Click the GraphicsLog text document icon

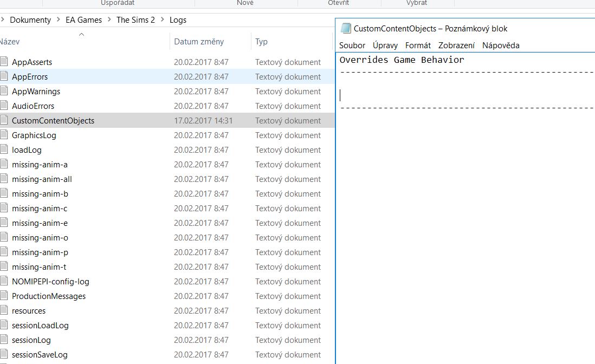coord(4,135)
